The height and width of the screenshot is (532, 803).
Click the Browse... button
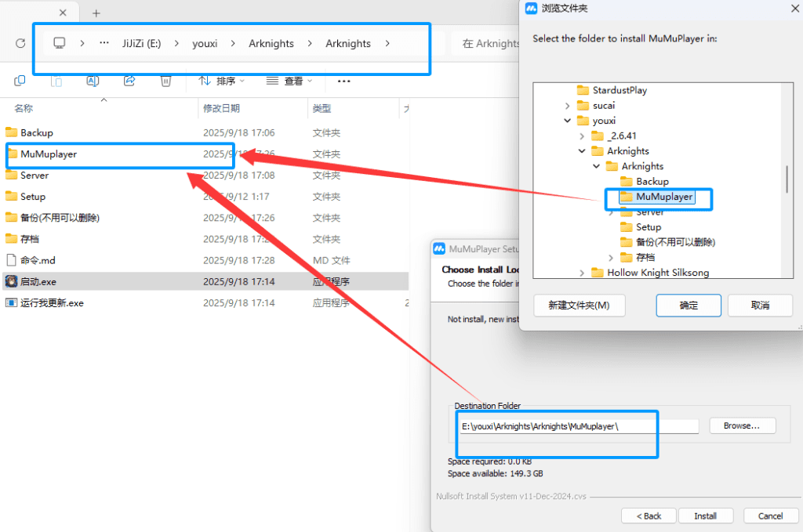pos(742,425)
